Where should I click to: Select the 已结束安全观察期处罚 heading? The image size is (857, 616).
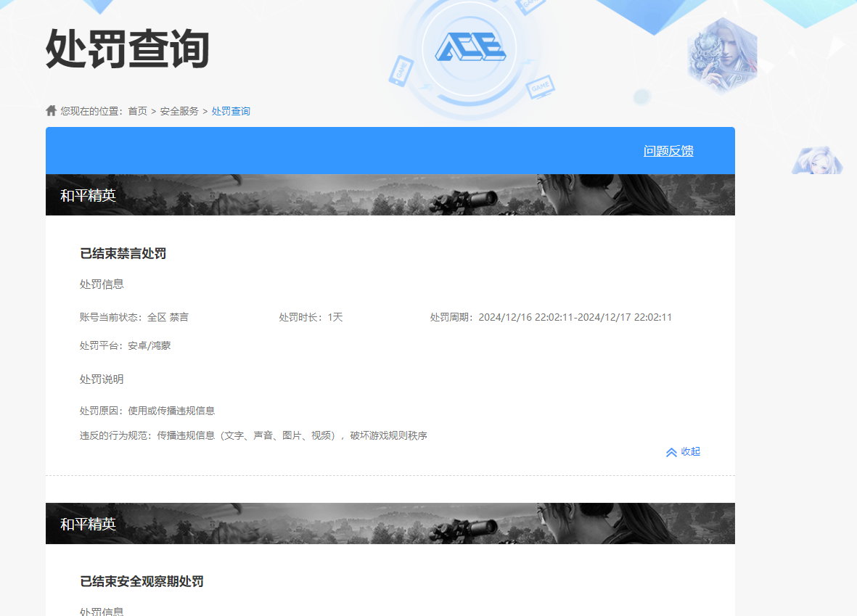[x=142, y=582]
